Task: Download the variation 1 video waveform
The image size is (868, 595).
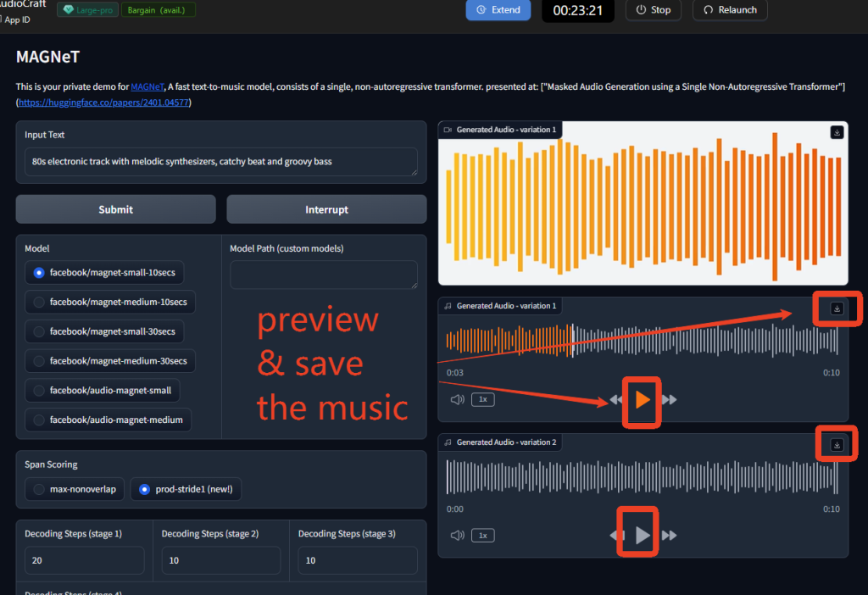Action: [x=837, y=132]
